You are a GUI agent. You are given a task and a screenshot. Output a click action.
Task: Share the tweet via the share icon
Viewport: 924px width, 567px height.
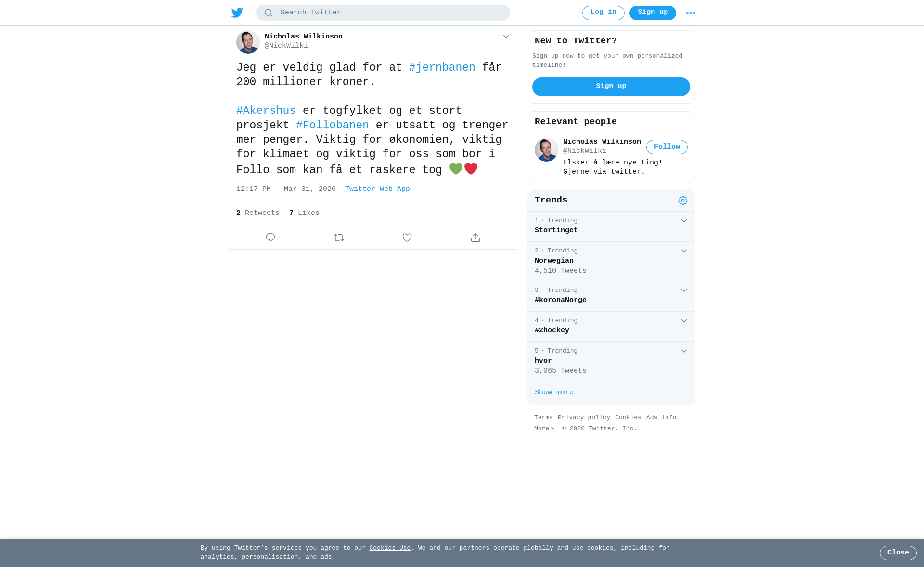(x=475, y=238)
